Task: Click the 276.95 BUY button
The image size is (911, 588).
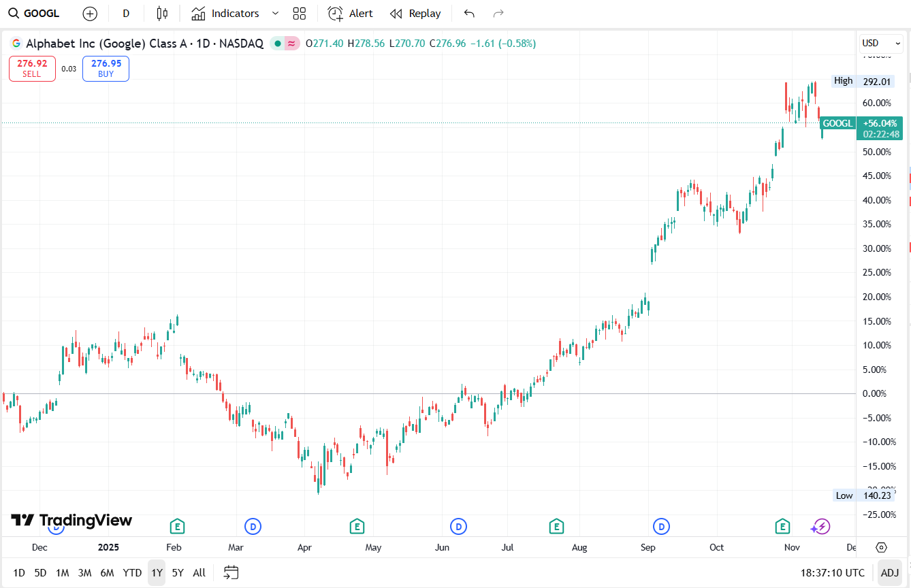Action: [106, 69]
